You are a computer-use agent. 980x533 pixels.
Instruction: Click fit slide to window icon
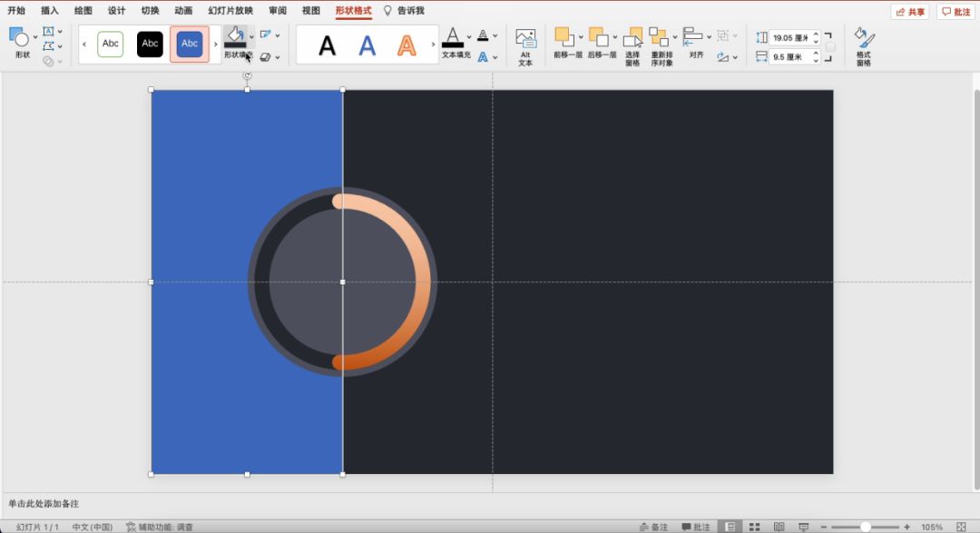click(961, 527)
